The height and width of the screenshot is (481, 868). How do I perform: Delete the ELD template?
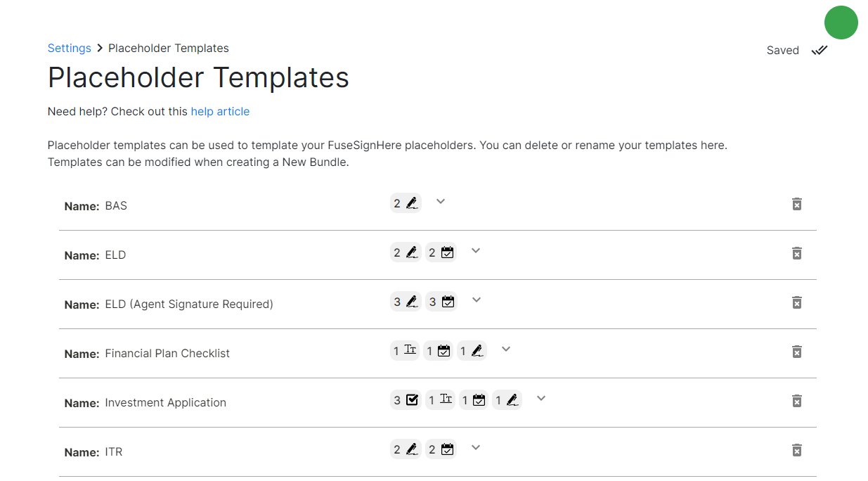tap(796, 253)
